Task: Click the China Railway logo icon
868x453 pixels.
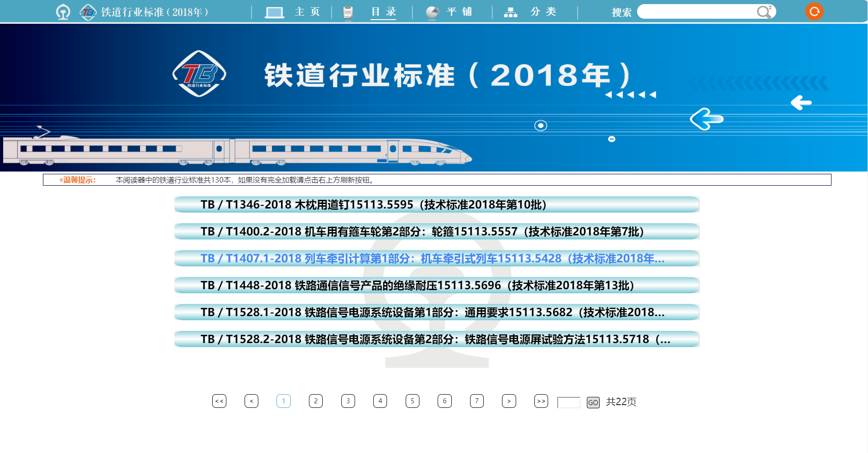Action: (63, 12)
